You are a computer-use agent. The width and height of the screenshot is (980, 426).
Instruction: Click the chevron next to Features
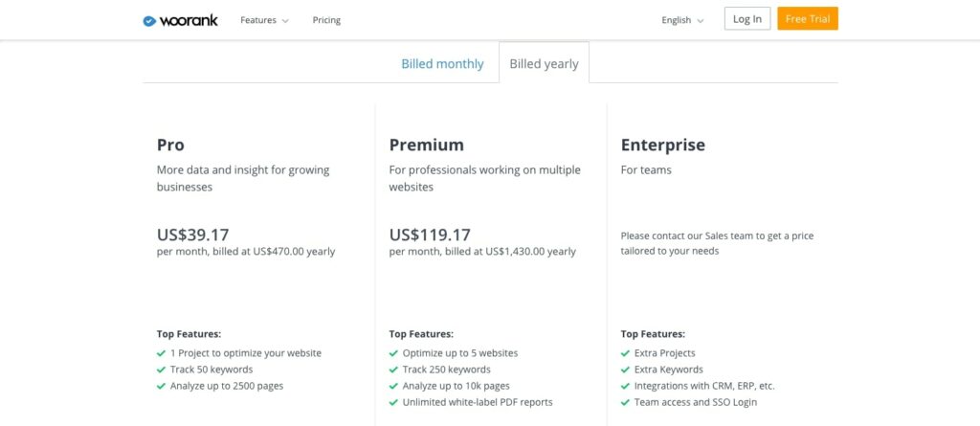pyautogui.click(x=285, y=21)
